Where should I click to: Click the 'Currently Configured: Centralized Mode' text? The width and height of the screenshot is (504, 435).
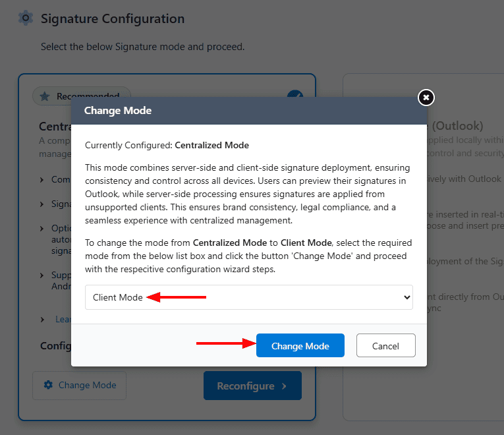click(167, 145)
